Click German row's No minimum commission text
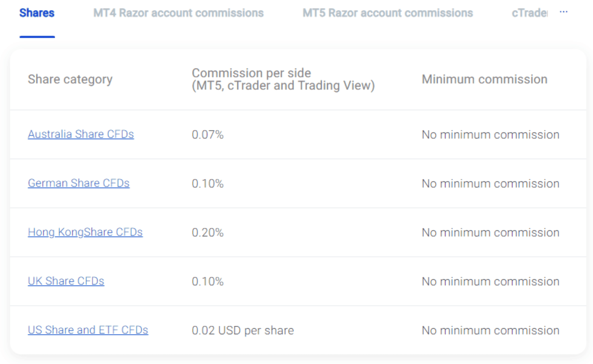Screen dimensions: 593x364 click(490, 183)
